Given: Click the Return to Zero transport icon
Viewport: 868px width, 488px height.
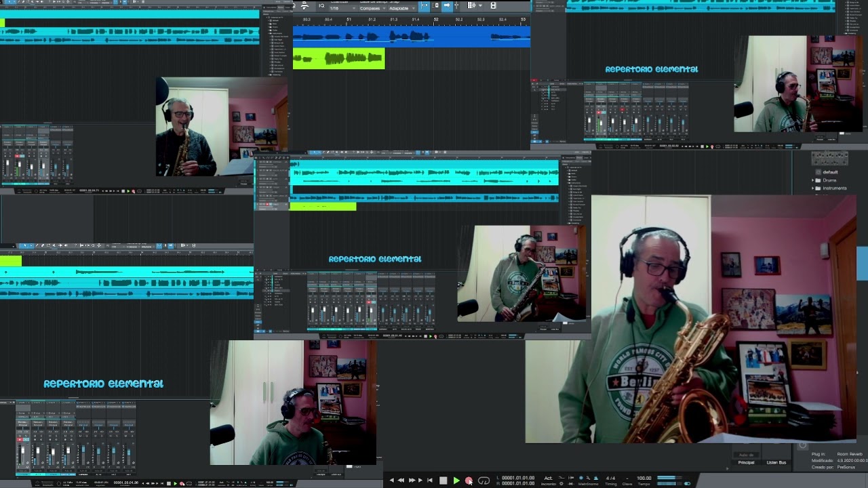Looking at the screenshot, I should (429, 481).
